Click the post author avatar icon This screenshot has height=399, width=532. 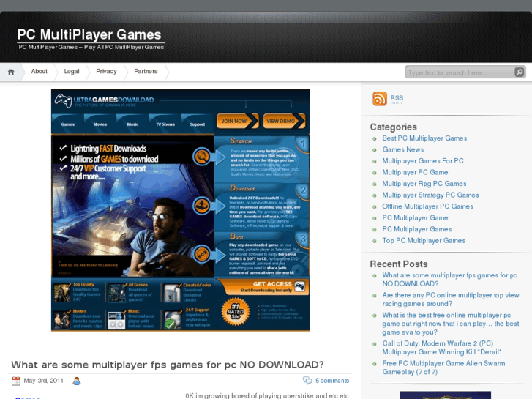(77, 381)
